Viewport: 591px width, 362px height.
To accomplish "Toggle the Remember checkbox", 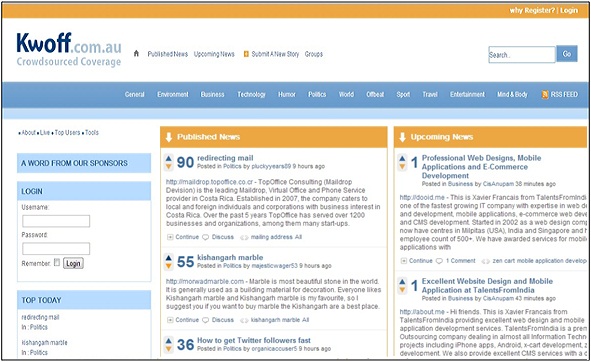I will point(57,262).
